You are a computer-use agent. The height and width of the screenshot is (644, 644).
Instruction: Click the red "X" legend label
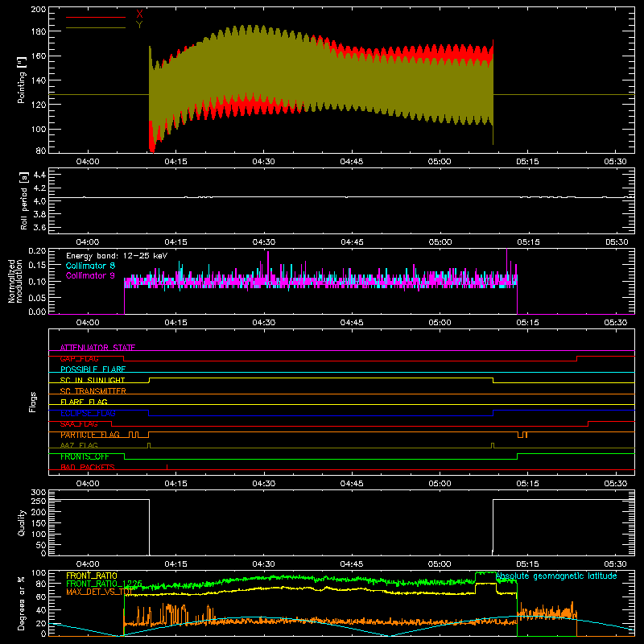139,14
